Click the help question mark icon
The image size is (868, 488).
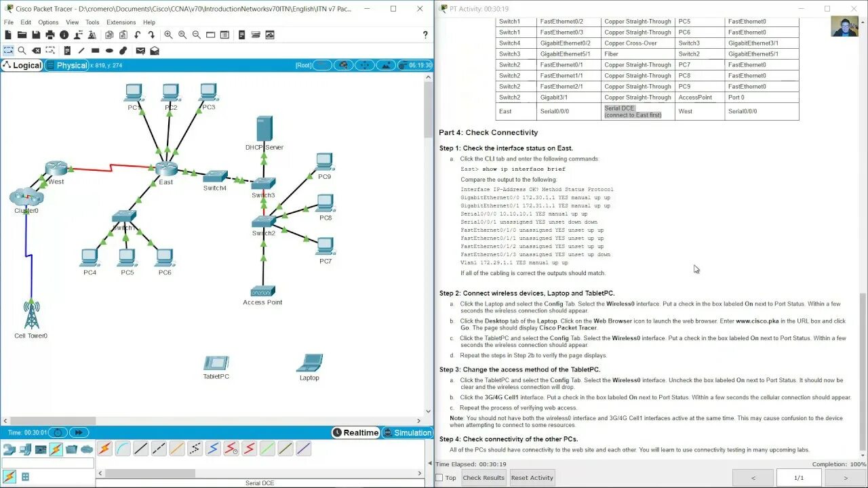coord(426,35)
